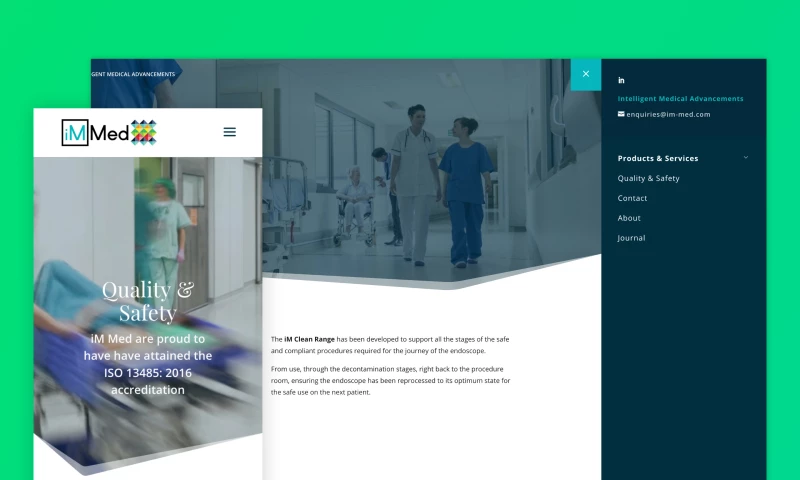The width and height of the screenshot is (800, 480).
Task: Click Intelligent Medical Advancements heading
Action: (680, 98)
